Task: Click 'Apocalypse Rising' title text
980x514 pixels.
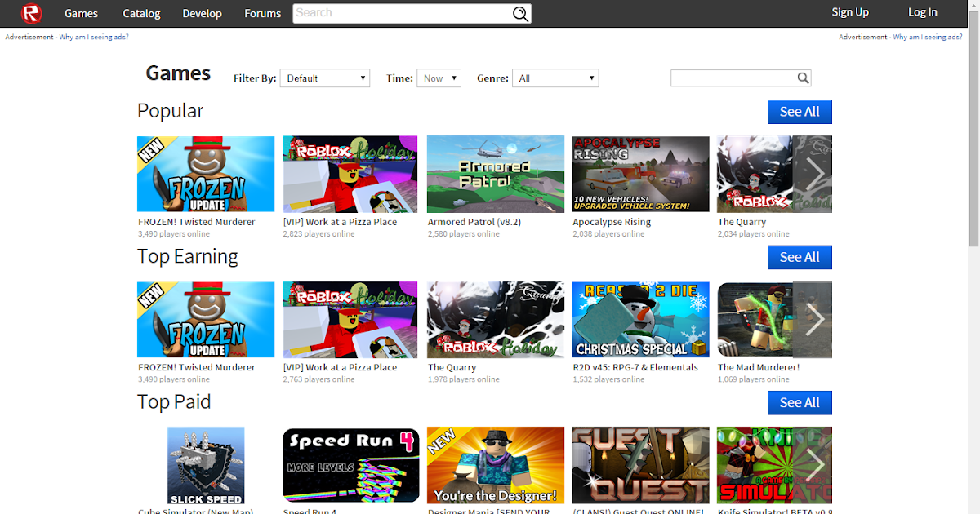Action: 612,222
